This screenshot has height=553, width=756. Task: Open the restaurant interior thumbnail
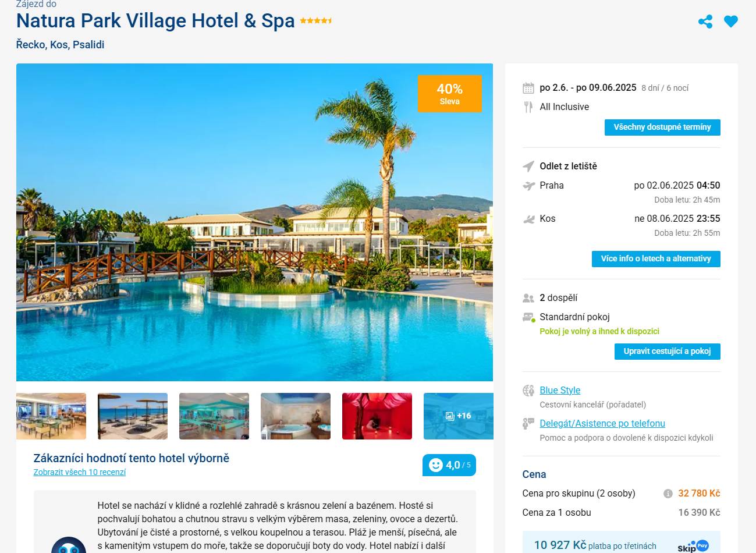tap(51, 416)
